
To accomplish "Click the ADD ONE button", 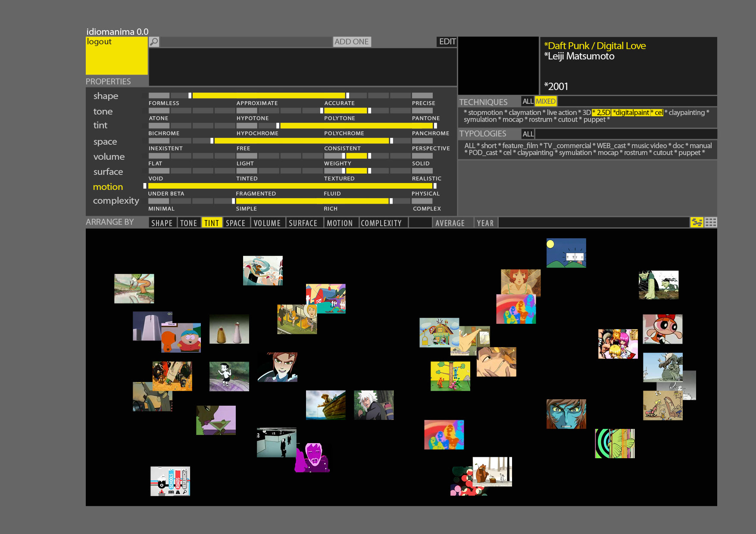I will [x=352, y=42].
